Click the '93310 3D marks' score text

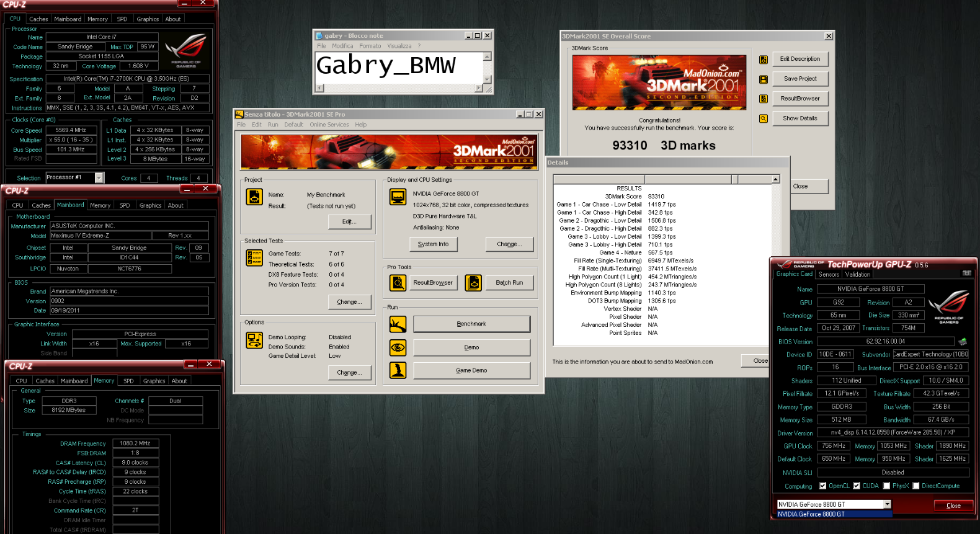[x=664, y=145]
